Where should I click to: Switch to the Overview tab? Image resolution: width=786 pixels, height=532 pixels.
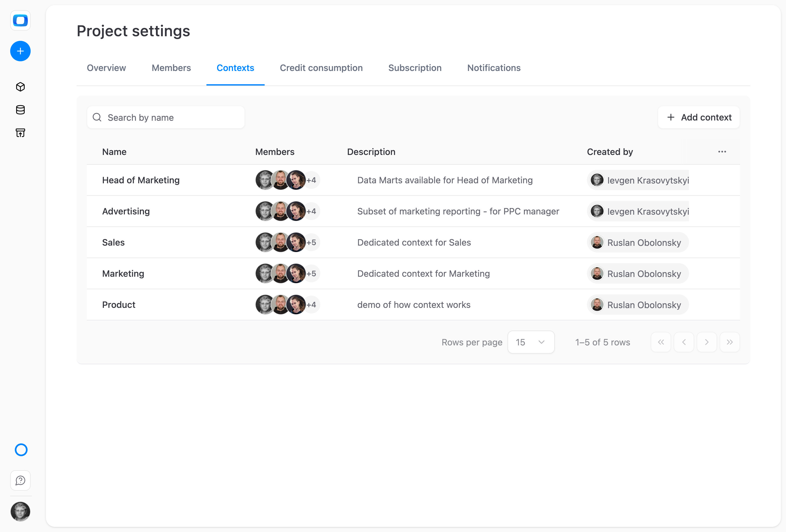106,68
